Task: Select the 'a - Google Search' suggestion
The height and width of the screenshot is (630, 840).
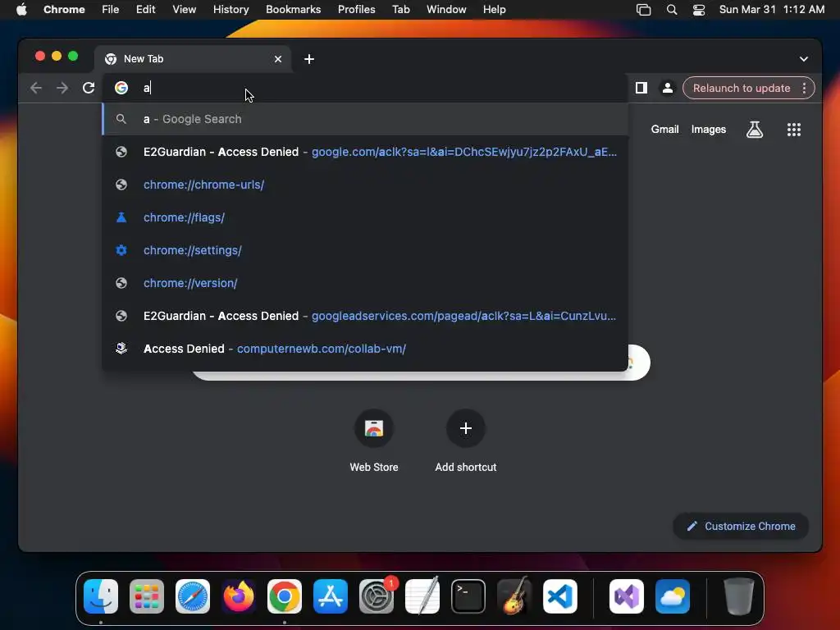Action: pos(365,119)
